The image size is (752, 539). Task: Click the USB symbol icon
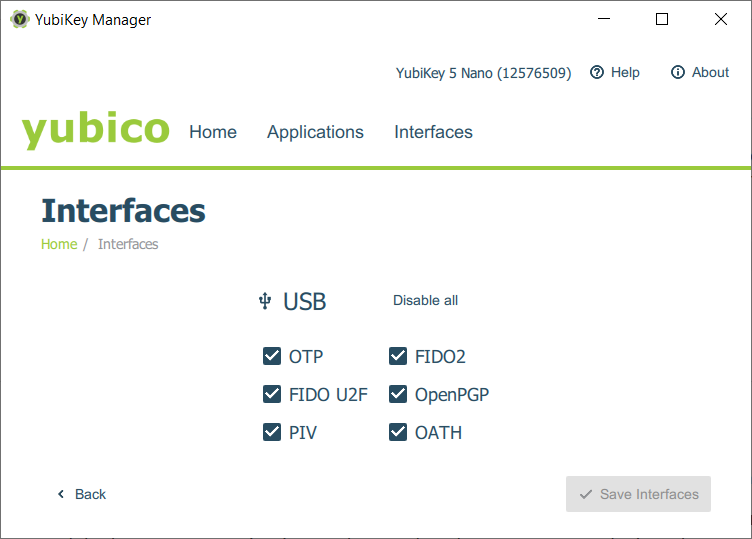tap(265, 301)
